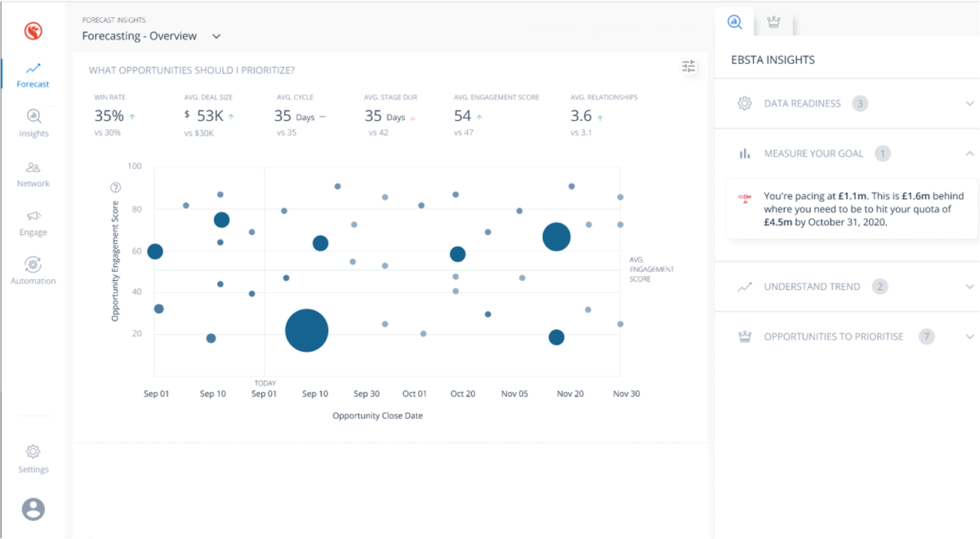Click the user profile avatar
The image size is (980, 539).
pos(33,509)
